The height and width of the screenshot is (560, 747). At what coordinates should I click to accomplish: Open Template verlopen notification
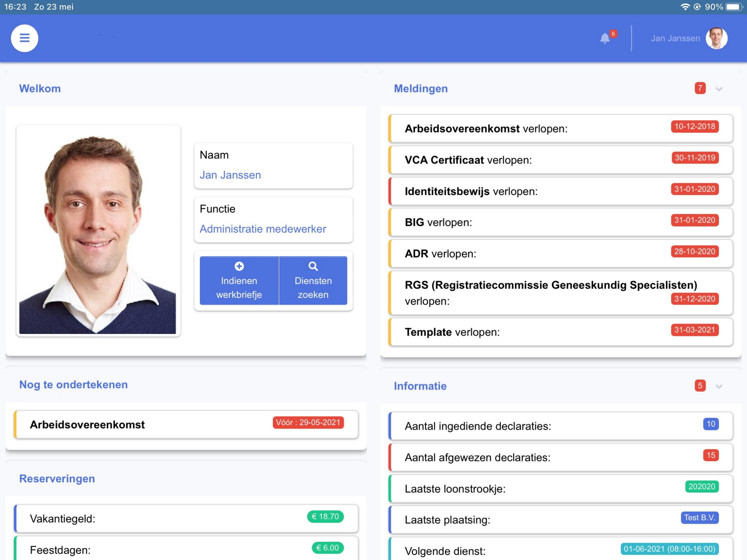pyautogui.click(x=561, y=332)
